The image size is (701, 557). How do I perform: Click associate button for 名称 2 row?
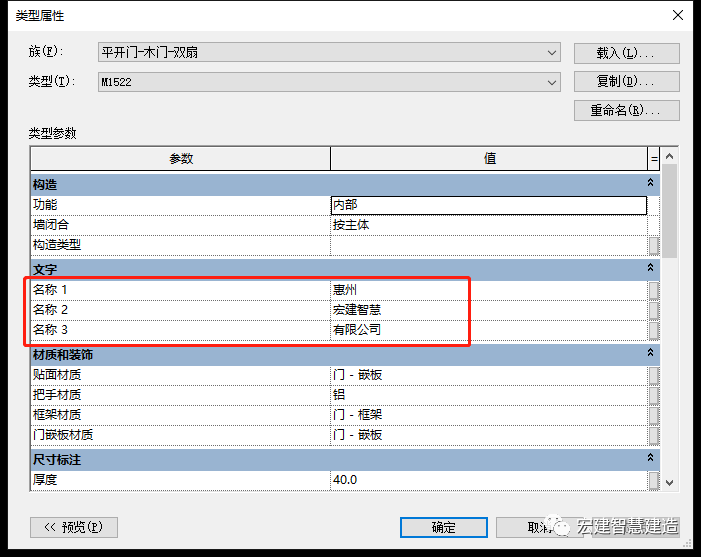pos(654,310)
